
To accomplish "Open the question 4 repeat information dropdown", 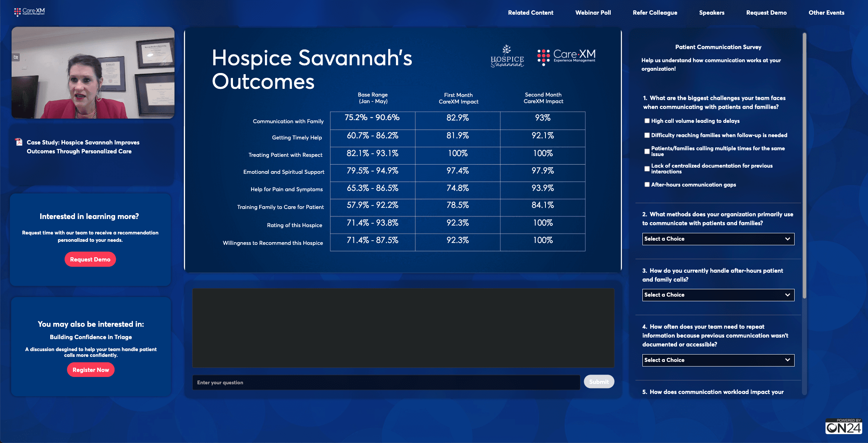I will pos(718,360).
